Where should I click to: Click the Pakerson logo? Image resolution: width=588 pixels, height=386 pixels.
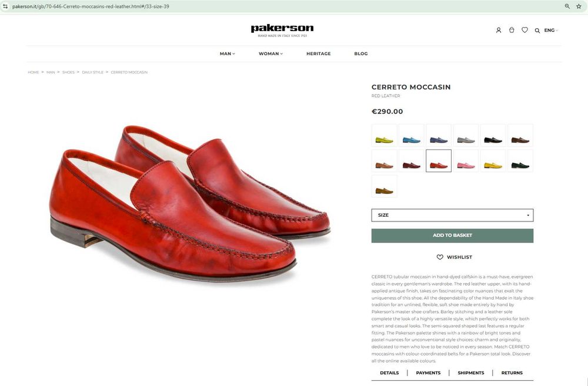coord(282,29)
